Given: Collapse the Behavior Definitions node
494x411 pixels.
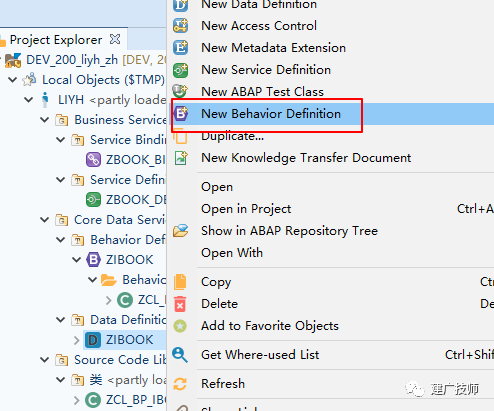Looking at the screenshot, I should click(61, 240).
